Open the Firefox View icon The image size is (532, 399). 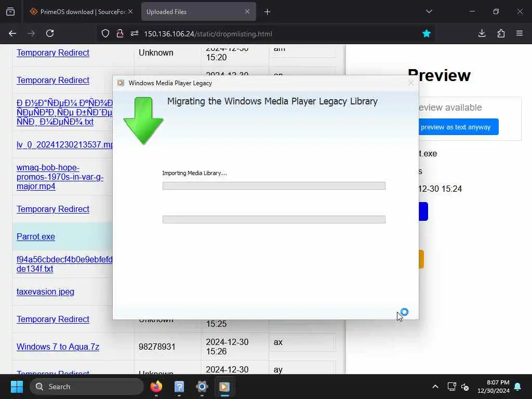pyautogui.click(x=10, y=11)
